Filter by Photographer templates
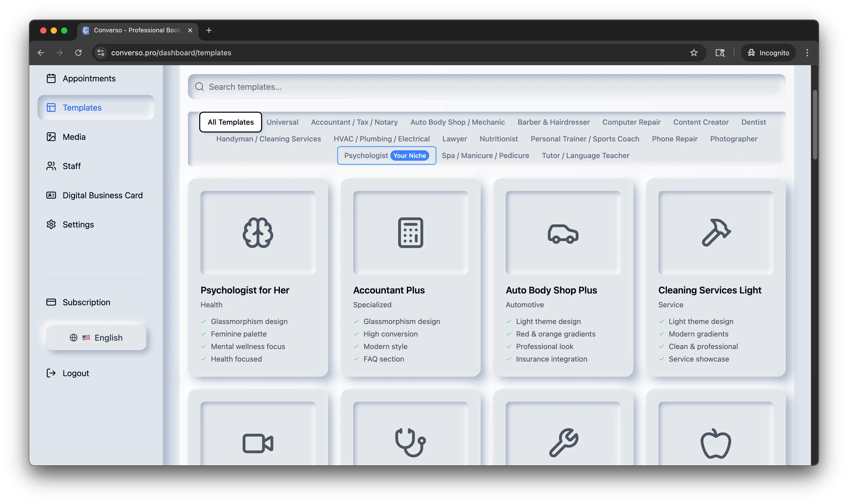 click(733, 139)
